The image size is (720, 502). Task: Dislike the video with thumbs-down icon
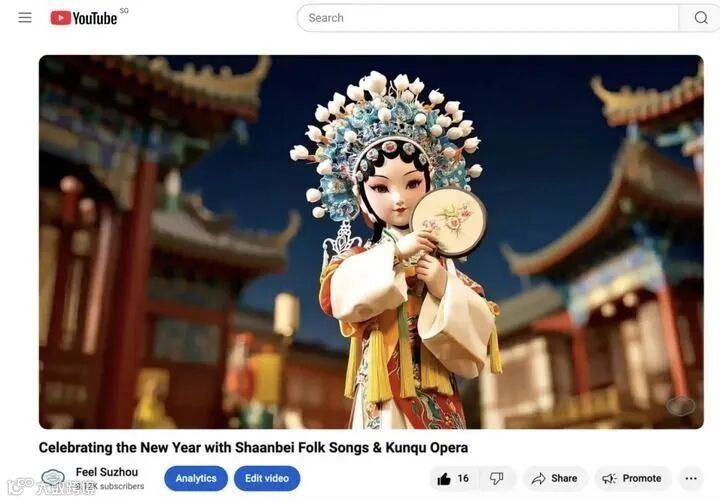coord(497,479)
